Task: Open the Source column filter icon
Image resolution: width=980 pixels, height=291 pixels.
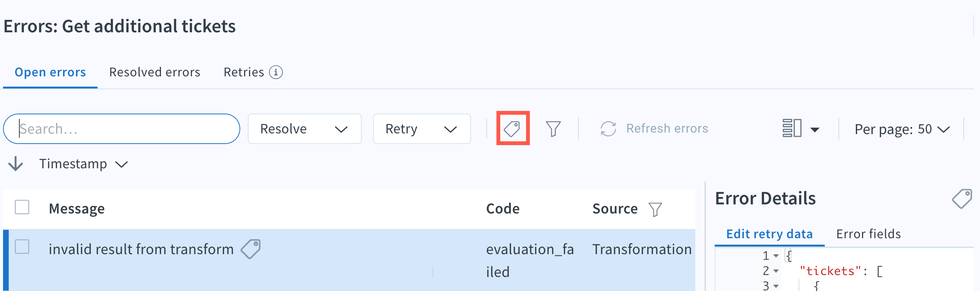Action: [x=655, y=209]
